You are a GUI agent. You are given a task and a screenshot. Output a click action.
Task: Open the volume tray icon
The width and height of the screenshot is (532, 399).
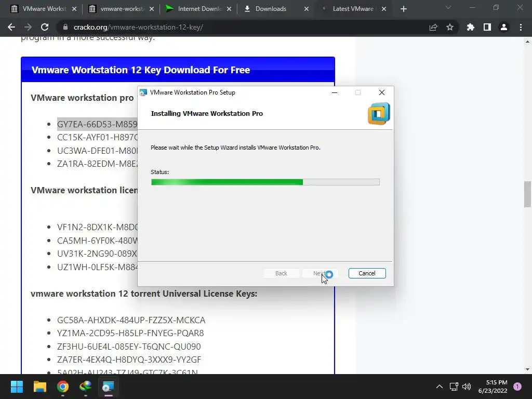[467, 387]
